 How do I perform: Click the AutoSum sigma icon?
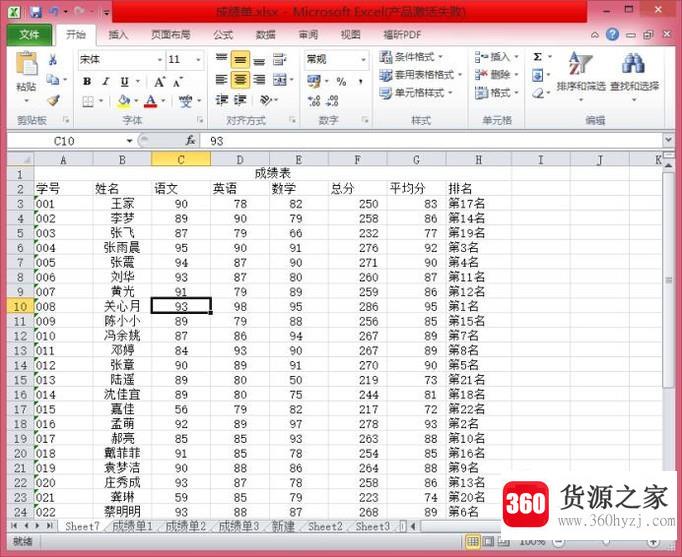coord(538,57)
